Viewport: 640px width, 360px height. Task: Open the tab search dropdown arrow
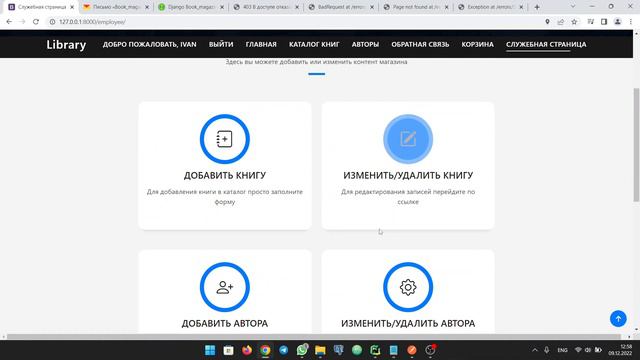click(573, 7)
